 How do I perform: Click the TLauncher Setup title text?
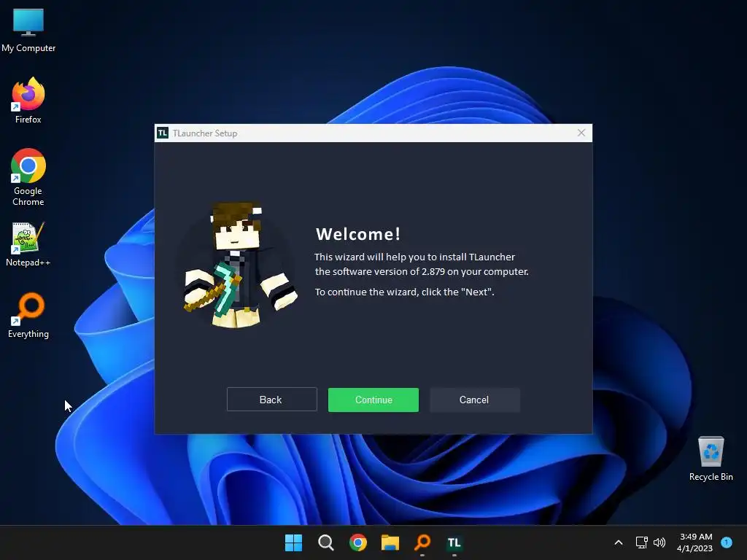click(x=205, y=133)
